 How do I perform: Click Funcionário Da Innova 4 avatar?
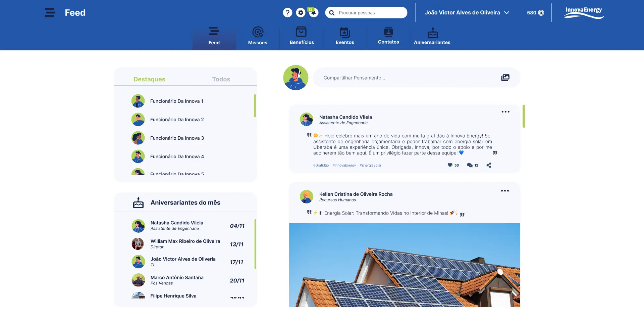[x=138, y=156]
